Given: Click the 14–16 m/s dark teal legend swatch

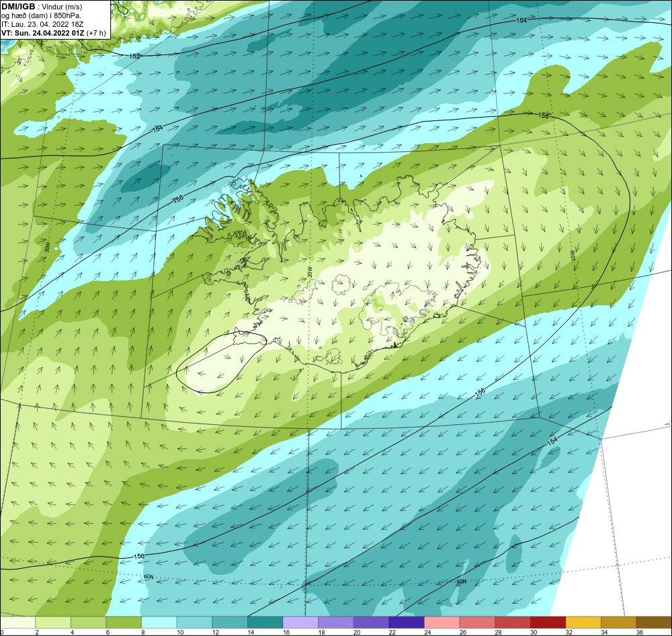Looking at the screenshot, I should click(265, 623).
